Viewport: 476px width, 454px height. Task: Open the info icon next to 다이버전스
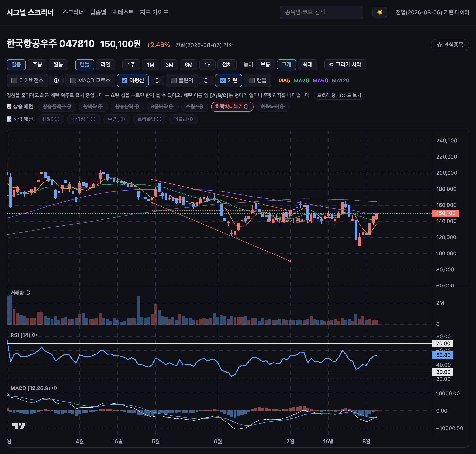[56, 81]
